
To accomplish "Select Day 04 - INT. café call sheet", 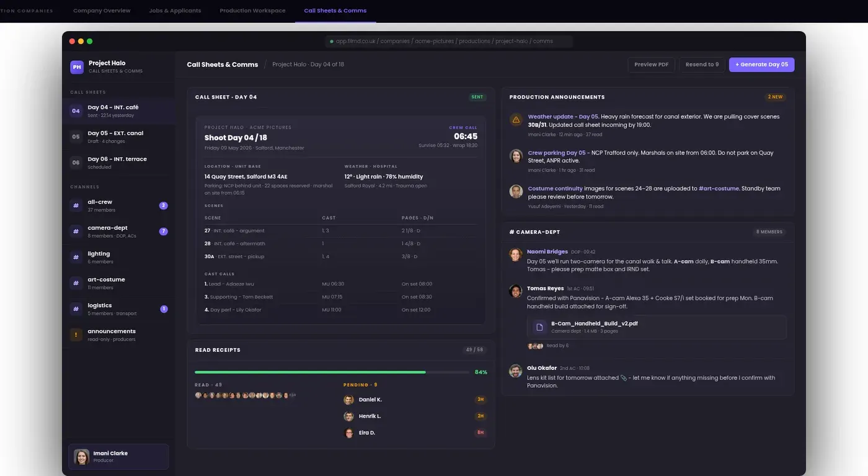I will point(118,111).
